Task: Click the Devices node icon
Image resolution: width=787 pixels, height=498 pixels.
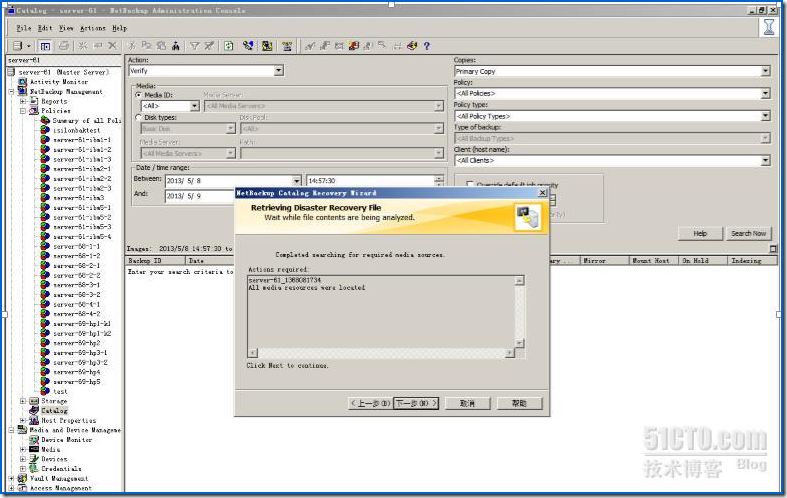Action: point(34,458)
